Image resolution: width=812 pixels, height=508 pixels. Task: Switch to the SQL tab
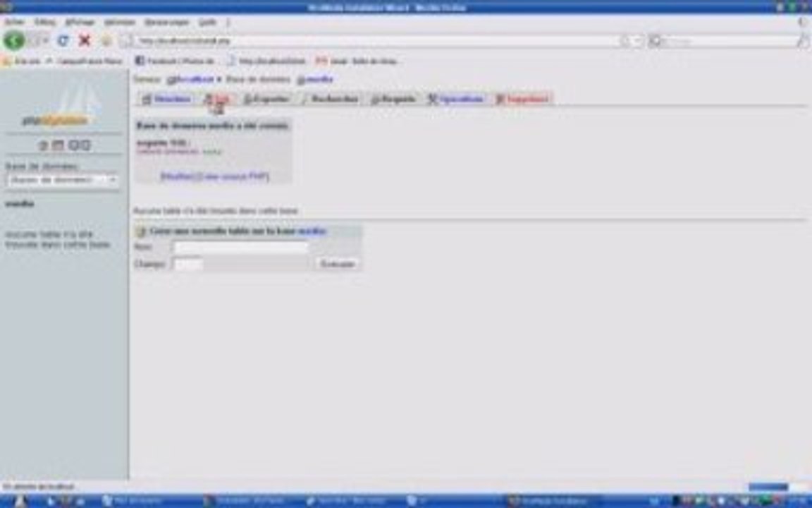(x=218, y=99)
